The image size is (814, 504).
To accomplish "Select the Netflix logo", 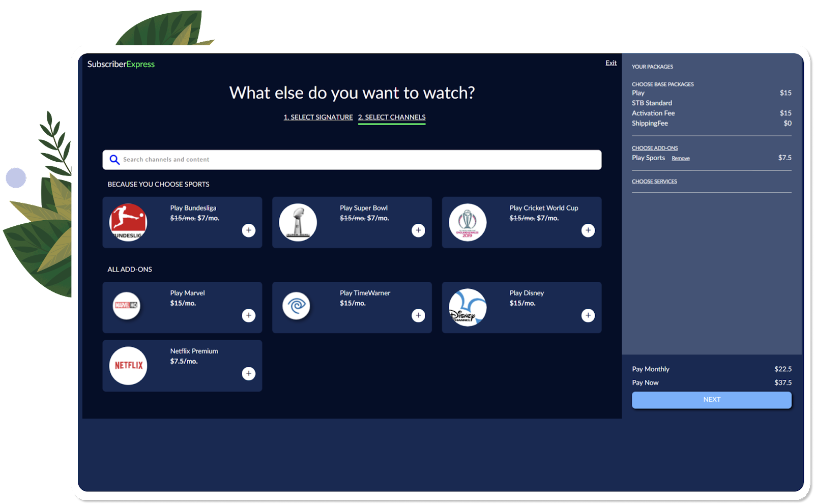I will coord(128,366).
